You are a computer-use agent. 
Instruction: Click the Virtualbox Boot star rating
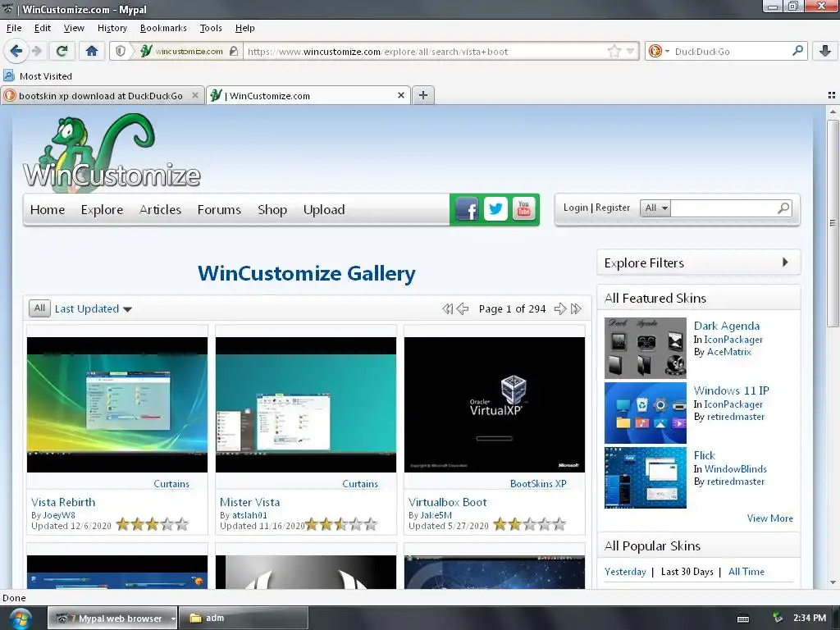(529, 524)
